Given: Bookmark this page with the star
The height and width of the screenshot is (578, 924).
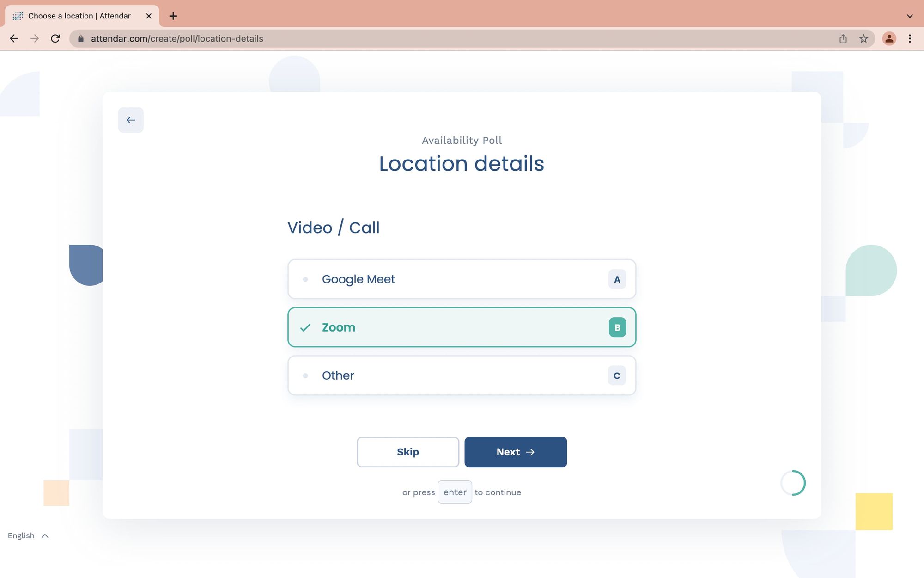Looking at the screenshot, I should (x=863, y=39).
